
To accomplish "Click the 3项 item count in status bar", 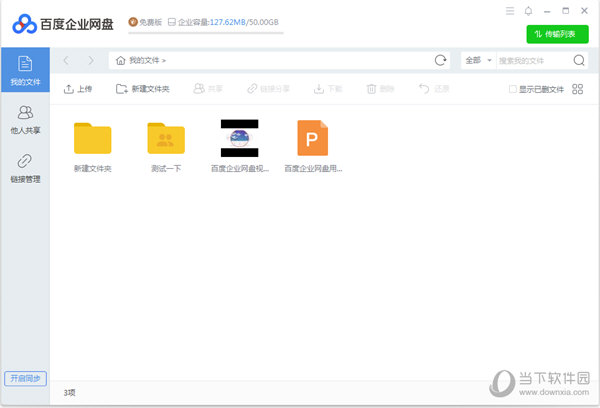I will click(x=70, y=393).
